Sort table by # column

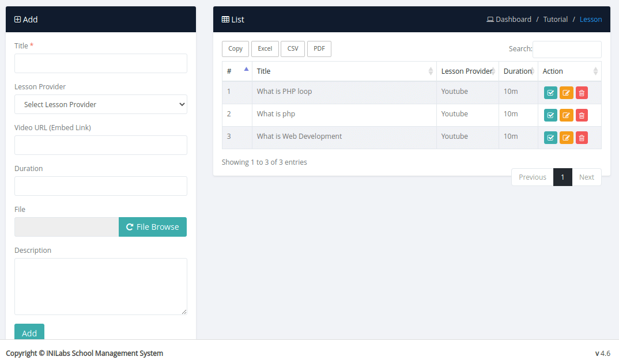pos(237,71)
